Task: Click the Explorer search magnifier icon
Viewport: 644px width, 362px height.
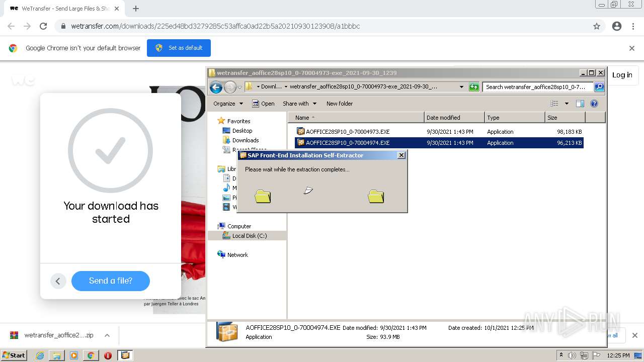Action: [x=599, y=87]
